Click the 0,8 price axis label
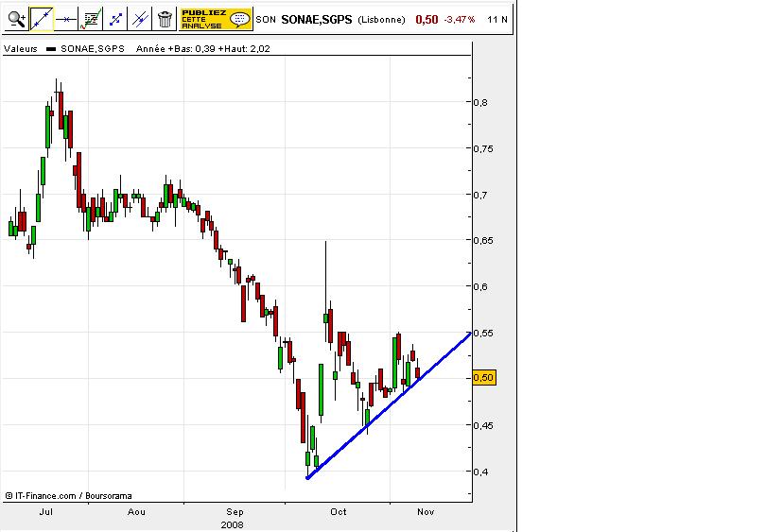 click(480, 102)
